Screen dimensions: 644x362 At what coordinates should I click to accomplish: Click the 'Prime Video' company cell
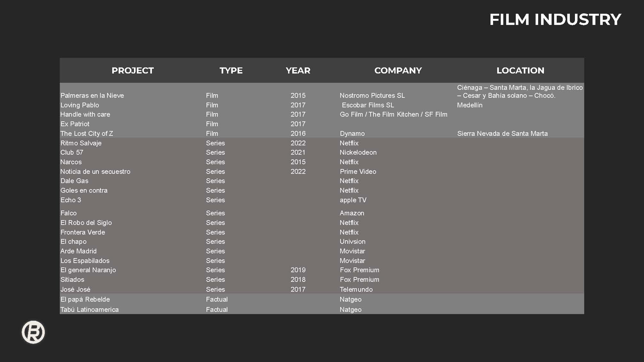click(358, 172)
